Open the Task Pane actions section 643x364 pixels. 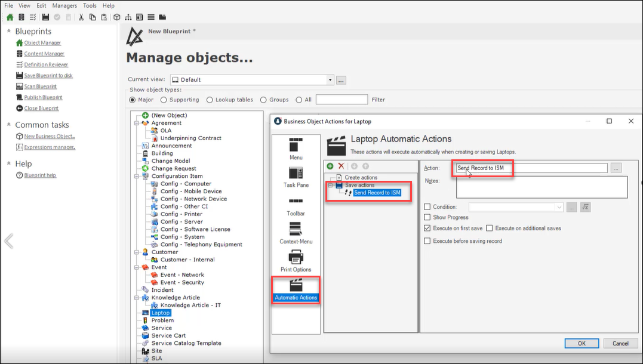click(x=296, y=177)
